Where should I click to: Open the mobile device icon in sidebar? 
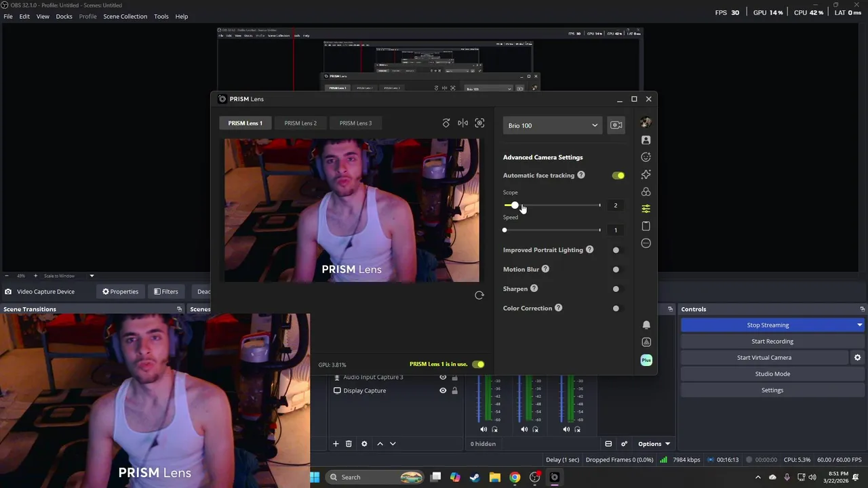click(646, 226)
